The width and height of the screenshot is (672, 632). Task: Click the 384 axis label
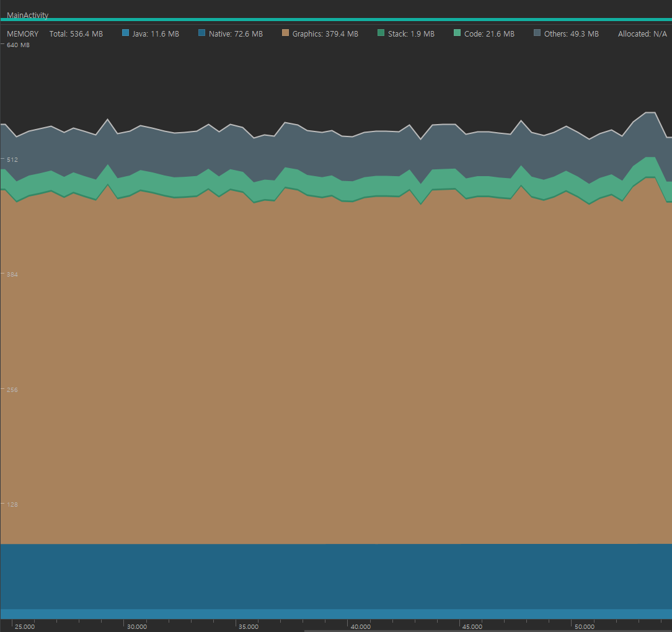click(x=12, y=274)
